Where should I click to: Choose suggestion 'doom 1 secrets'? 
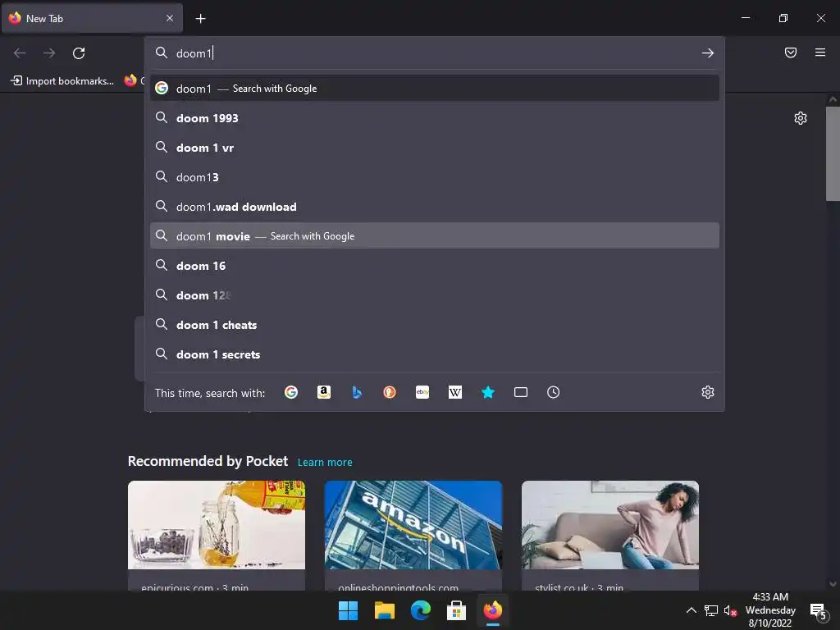(435, 354)
